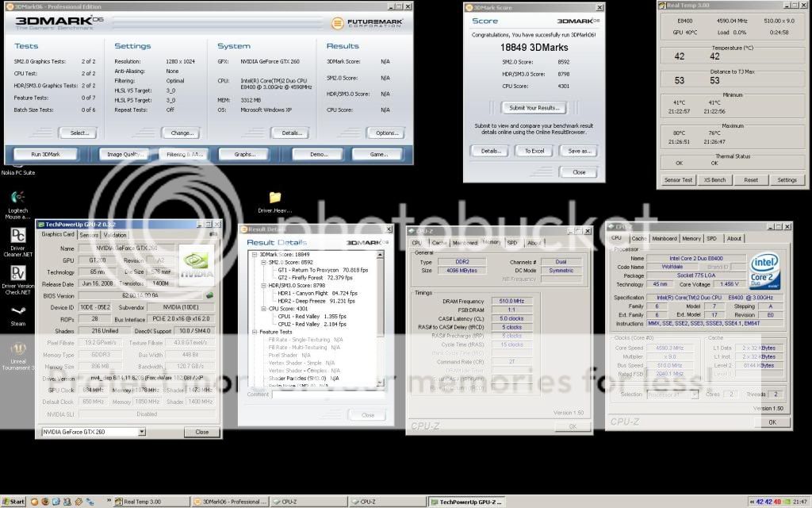
Task: Click the Run 3DMark button
Action: [45, 155]
